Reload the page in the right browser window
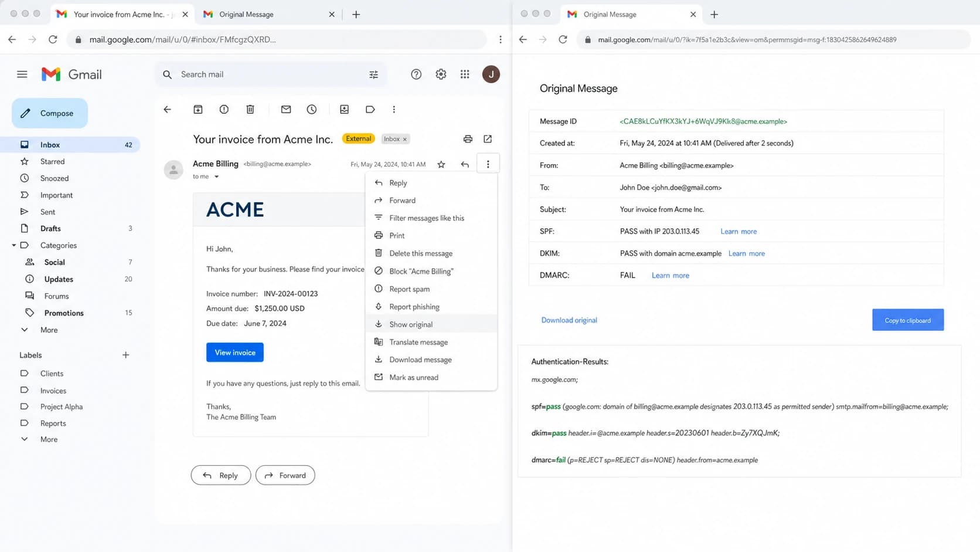Image resolution: width=980 pixels, height=552 pixels. coord(563,39)
